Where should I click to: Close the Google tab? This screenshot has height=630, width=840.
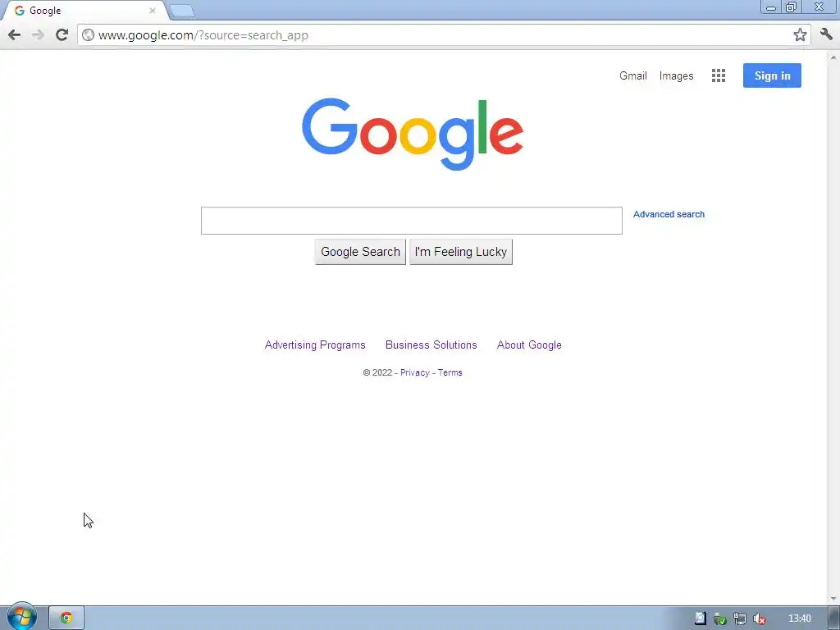(152, 11)
